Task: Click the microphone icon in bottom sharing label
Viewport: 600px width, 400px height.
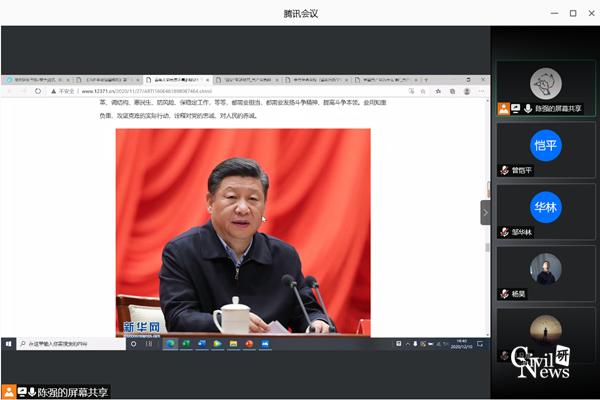Action: (x=33, y=390)
